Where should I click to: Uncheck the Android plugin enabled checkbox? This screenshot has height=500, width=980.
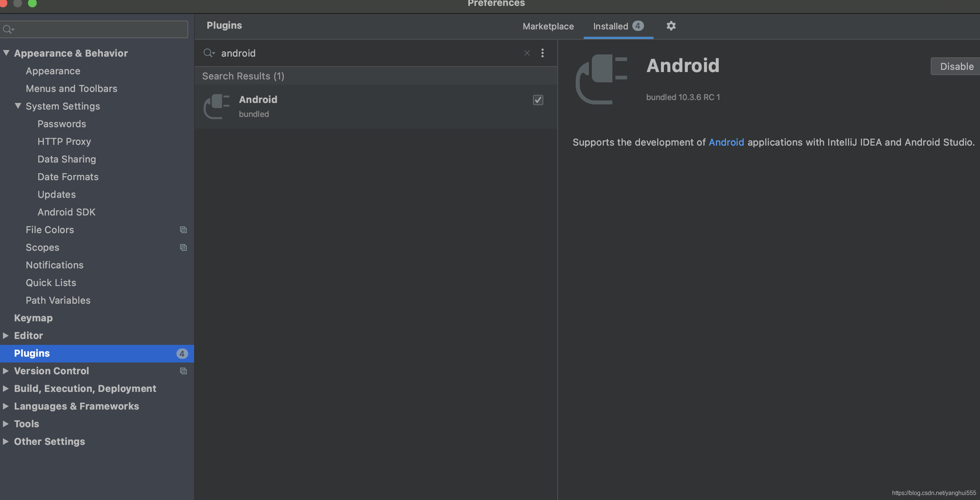pos(537,100)
